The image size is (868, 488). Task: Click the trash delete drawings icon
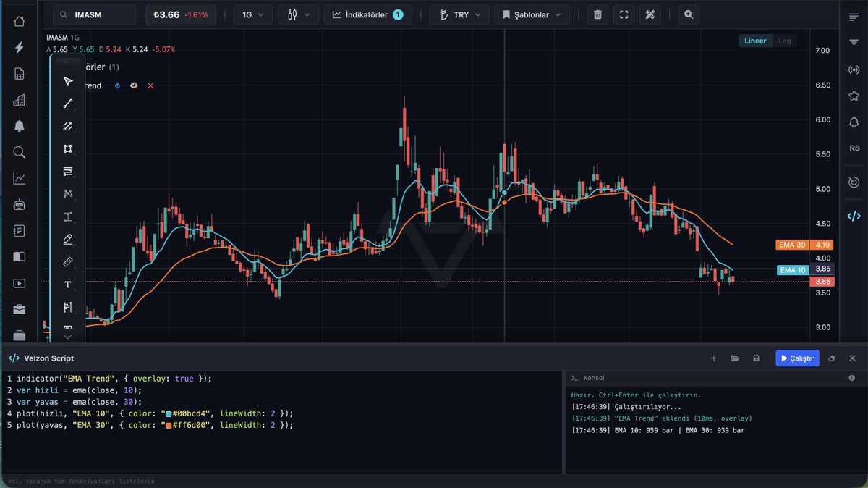click(x=597, y=14)
